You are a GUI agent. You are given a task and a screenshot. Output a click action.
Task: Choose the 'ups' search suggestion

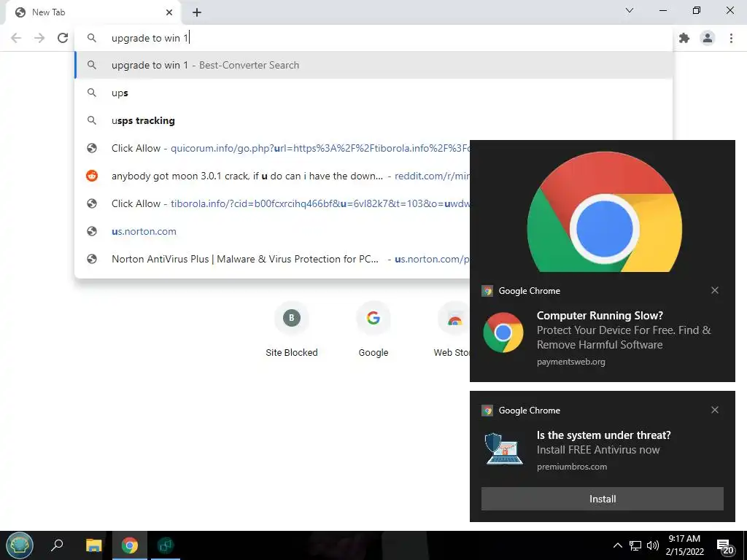[x=374, y=93]
